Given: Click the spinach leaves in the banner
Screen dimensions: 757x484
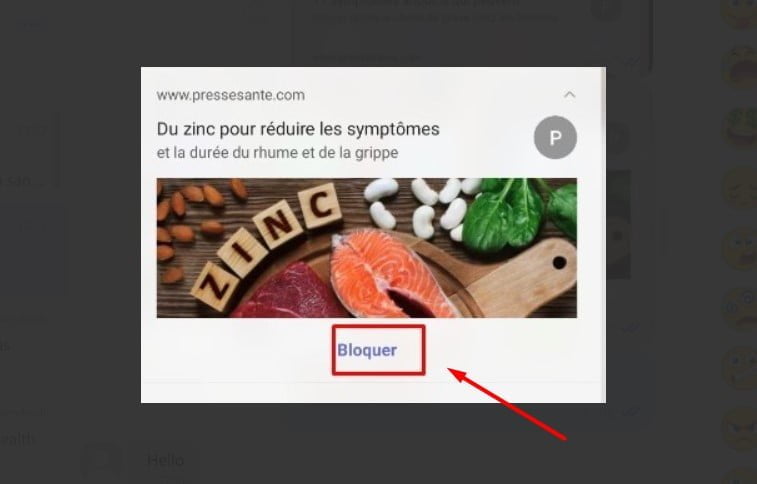Looking at the screenshot, I should (519, 212).
